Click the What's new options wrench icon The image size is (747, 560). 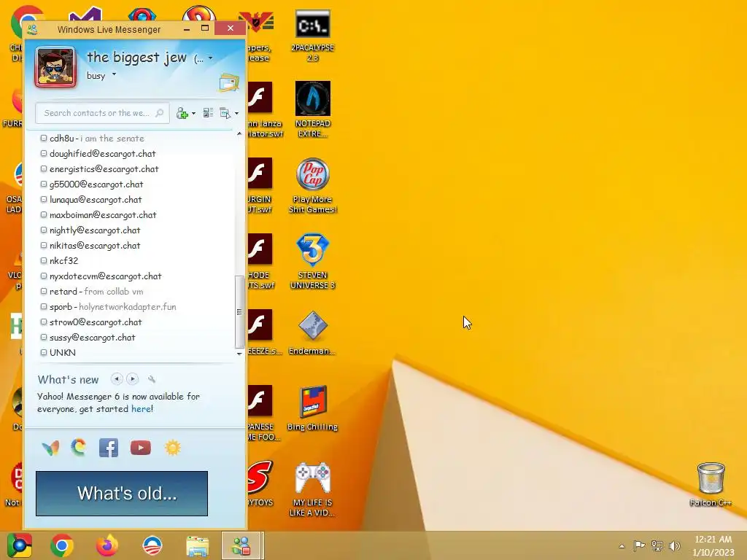pos(152,379)
